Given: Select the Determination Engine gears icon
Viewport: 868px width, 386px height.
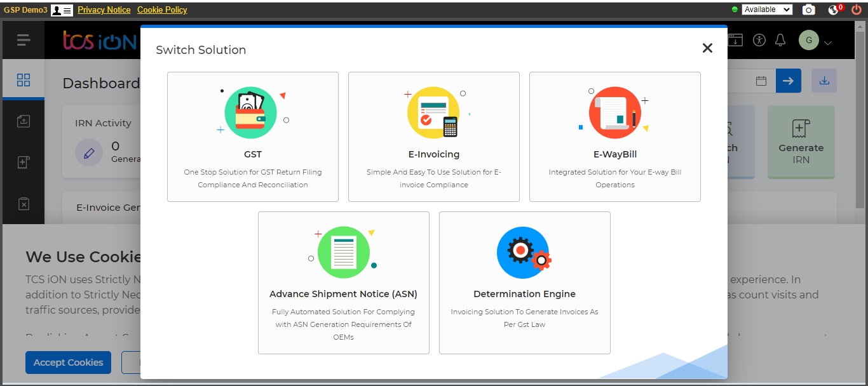Looking at the screenshot, I should point(524,253).
